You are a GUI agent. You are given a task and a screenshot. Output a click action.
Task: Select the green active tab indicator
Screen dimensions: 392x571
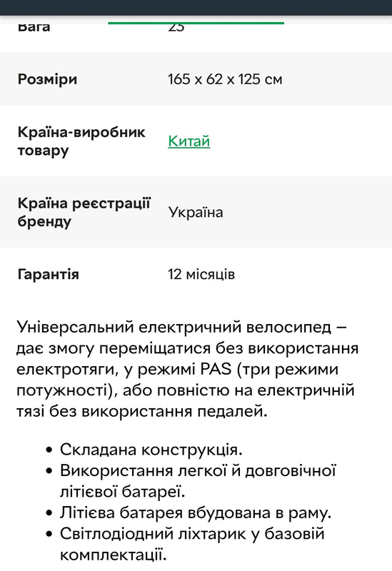click(196, 24)
